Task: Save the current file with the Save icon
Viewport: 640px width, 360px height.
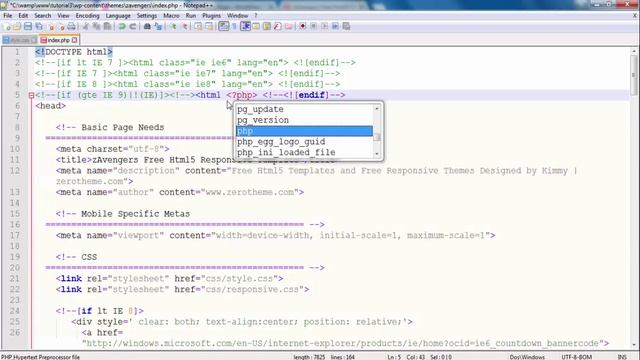Action: click(x=28, y=27)
